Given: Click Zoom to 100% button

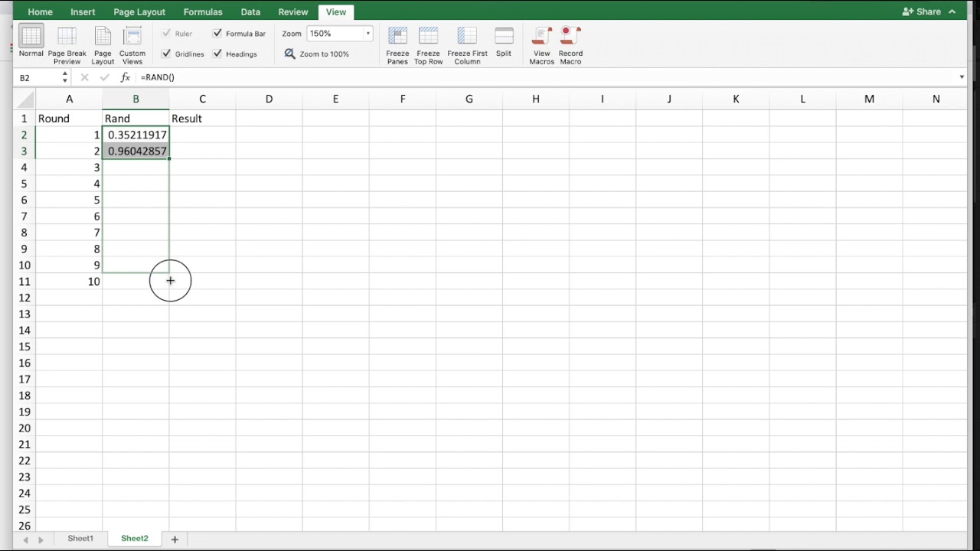Looking at the screenshot, I should (317, 54).
